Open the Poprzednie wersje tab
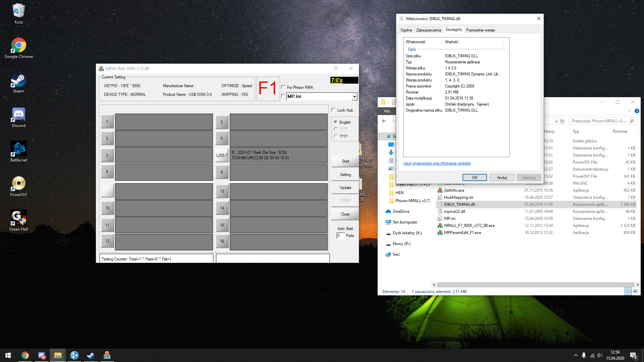Screen dimensions: 644x362 click(480, 30)
